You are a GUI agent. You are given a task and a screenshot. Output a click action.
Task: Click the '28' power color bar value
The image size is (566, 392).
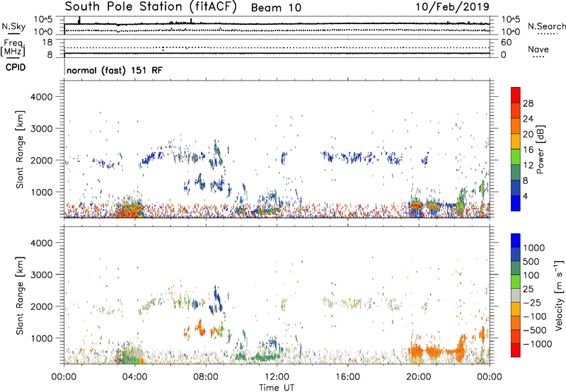[x=528, y=103]
